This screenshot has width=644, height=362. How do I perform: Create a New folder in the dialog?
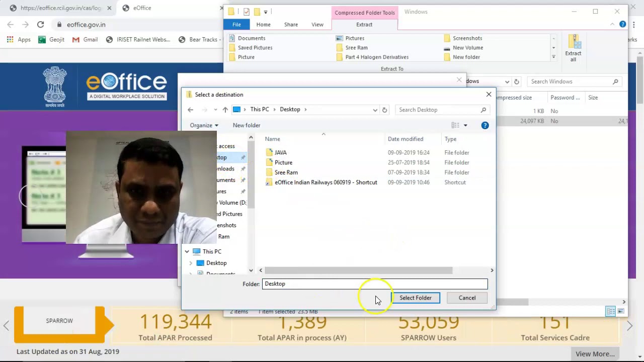click(x=247, y=125)
